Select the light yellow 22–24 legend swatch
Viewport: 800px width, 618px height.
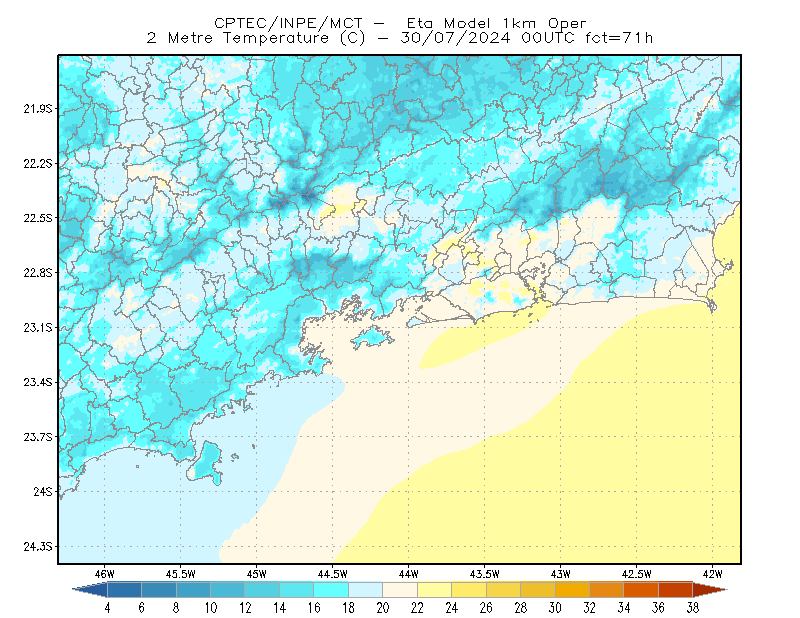point(434,590)
